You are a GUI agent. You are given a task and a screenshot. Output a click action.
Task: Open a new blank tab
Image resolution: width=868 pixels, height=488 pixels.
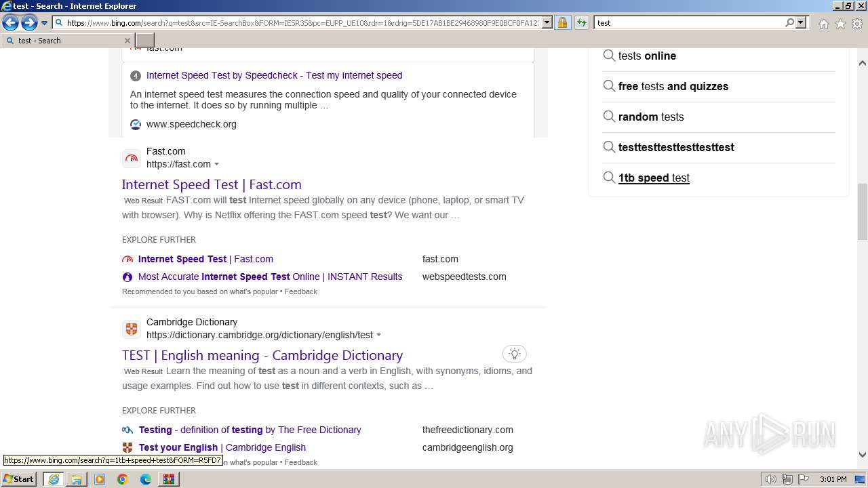point(145,41)
